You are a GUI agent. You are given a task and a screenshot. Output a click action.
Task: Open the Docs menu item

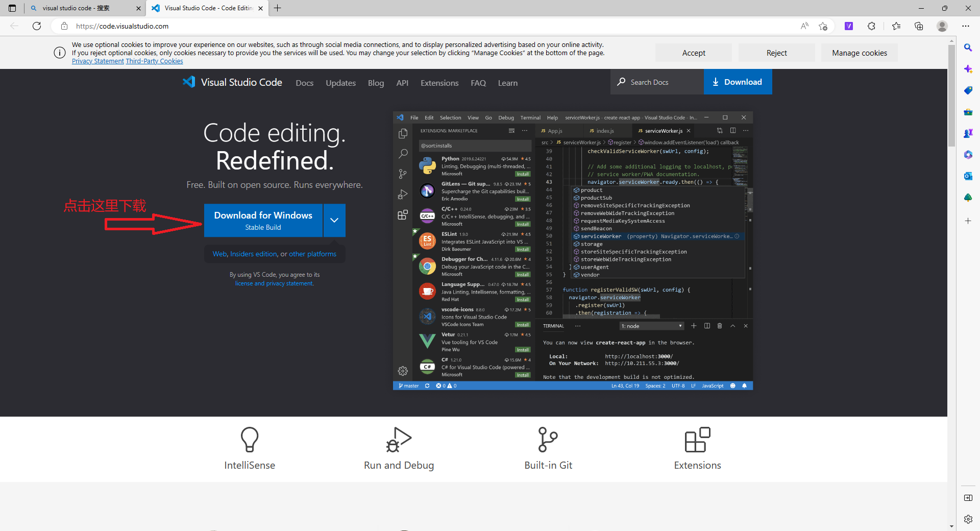click(x=305, y=83)
